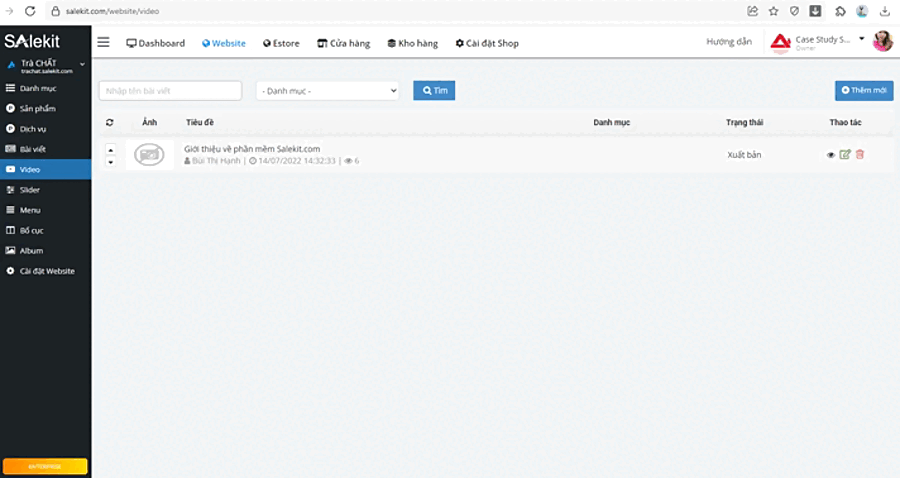The image size is (900, 478).
Task: Bookmark this page with the star icon
Action: pos(774,11)
